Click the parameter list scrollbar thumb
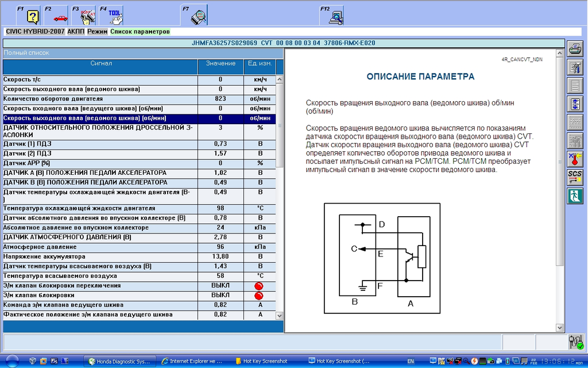The image size is (588, 368). [280, 125]
